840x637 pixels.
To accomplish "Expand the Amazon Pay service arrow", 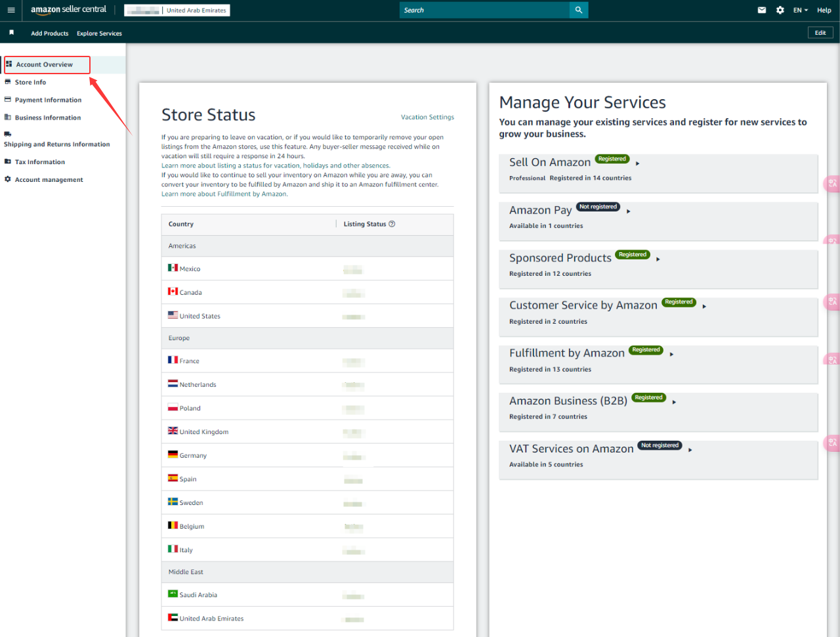I will pos(628,211).
